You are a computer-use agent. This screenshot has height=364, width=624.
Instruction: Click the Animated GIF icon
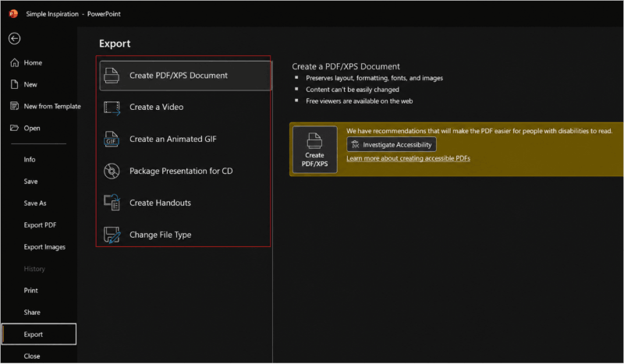pyautogui.click(x=112, y=139)
